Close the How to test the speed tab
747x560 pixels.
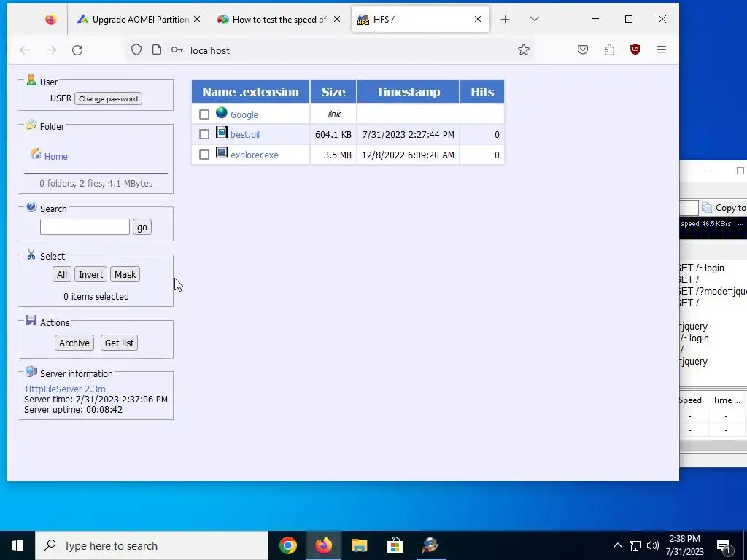click(337, 19)
